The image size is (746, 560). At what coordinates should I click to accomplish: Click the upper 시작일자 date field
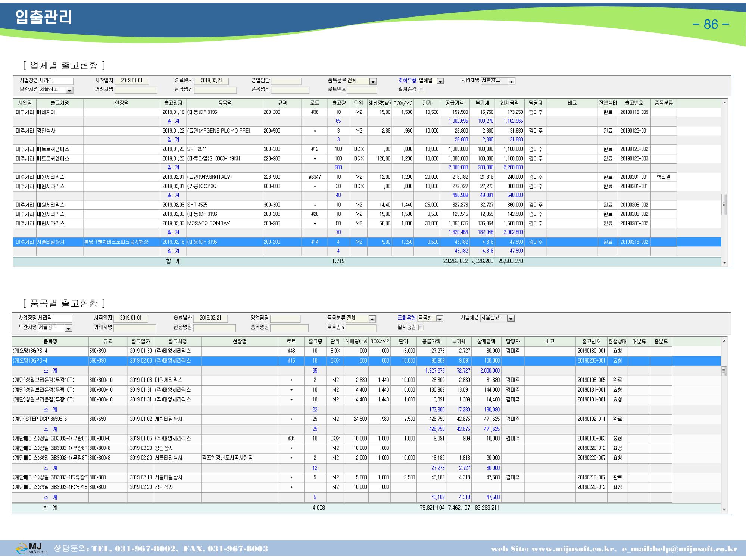(x=131, y=81)
